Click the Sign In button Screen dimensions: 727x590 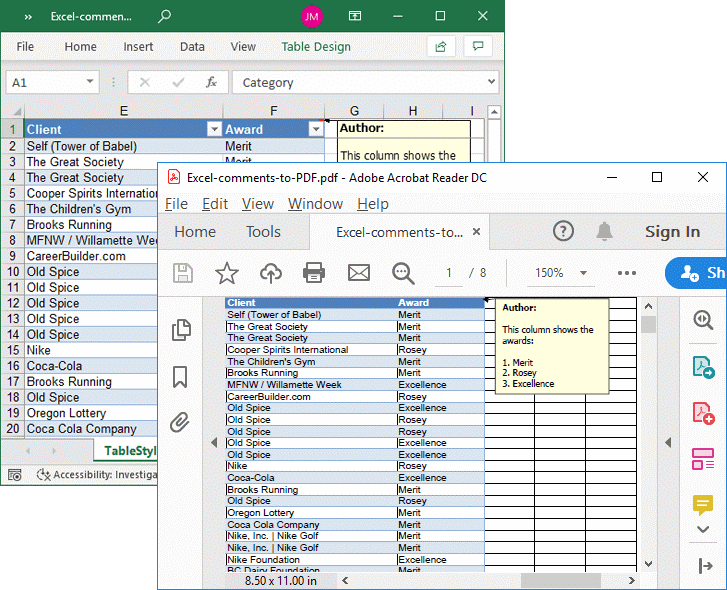tap(672, 232)
